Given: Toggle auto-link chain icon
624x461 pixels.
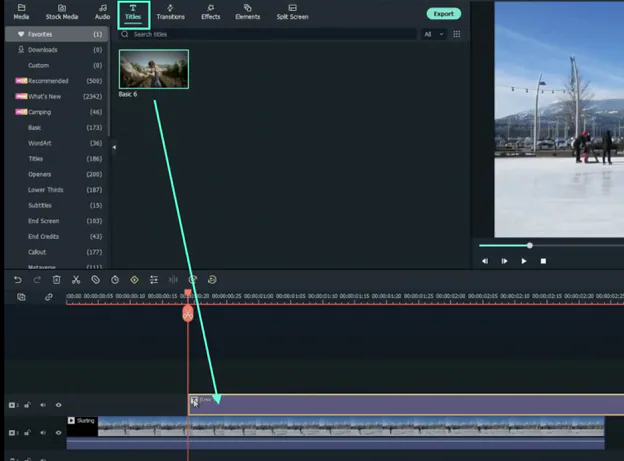Looking at the screenshot, I should point(49,297).
